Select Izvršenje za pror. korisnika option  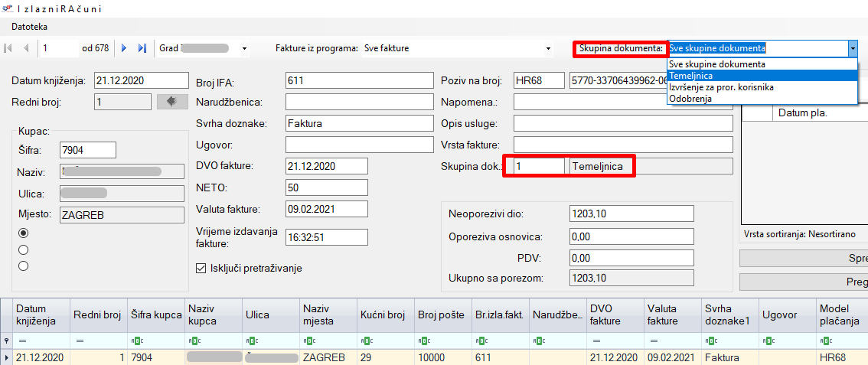click(721, 87)
